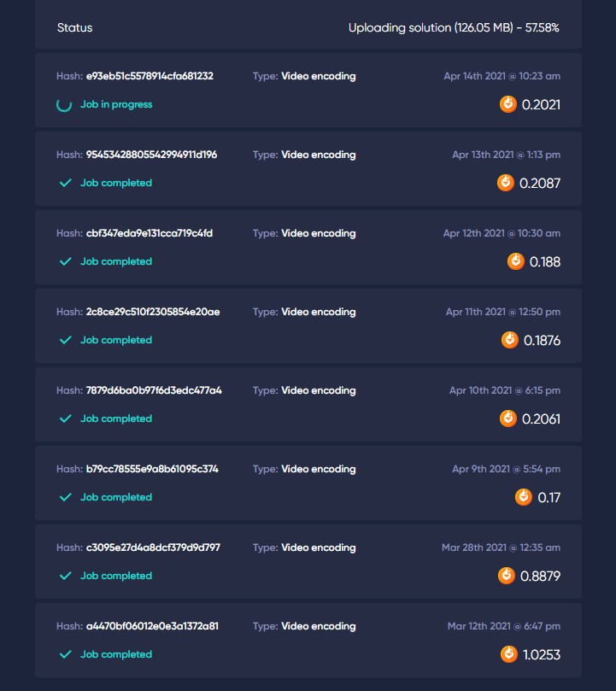Image resolution: width=616 pixels, height=691 pixels.
Task: Click the coin icon next to 0.2061
Action: [508, 419]
